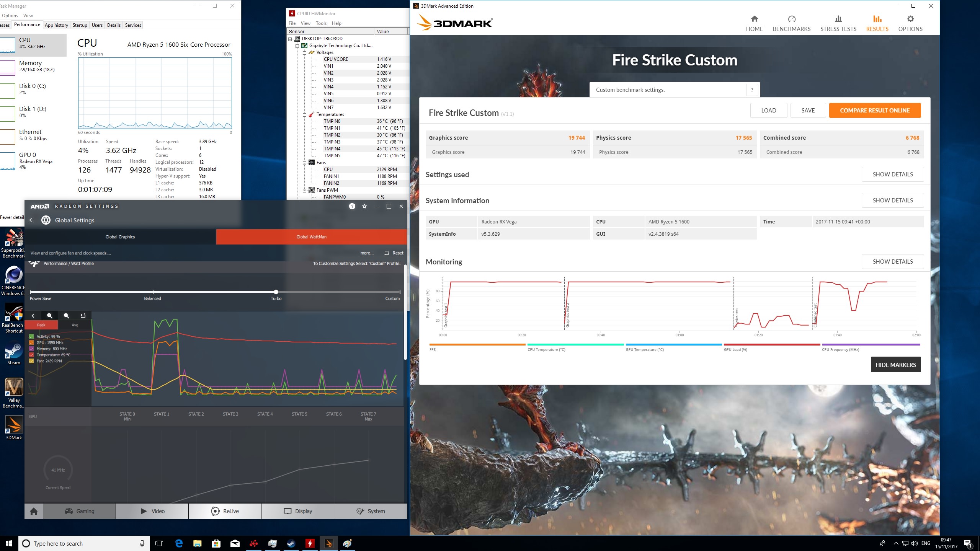The height and width of the screenshot is (551, 980).
Task: Click the Type here to search box
Action: tap(83, 543)
